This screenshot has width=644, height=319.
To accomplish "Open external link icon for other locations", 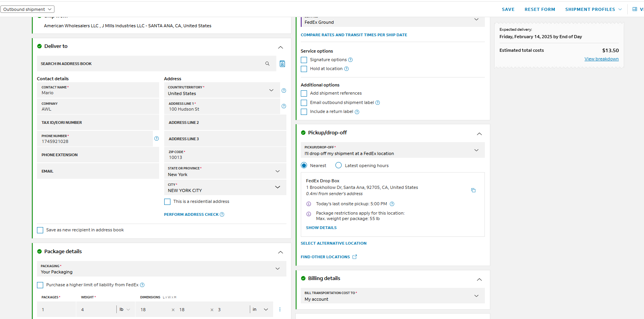I will tap(354, 257).
